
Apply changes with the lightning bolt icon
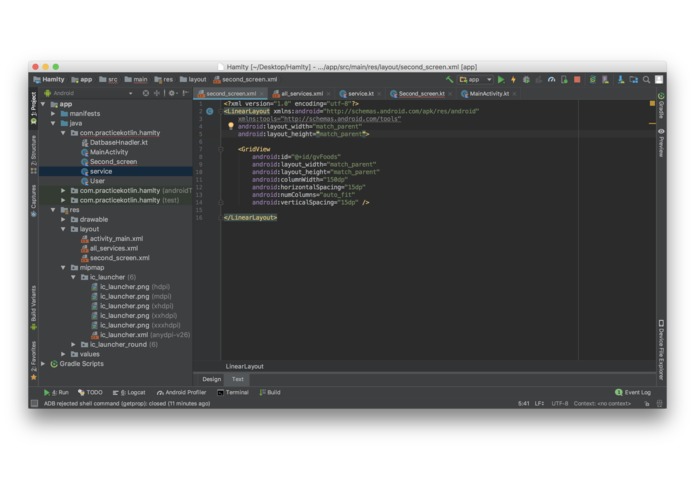(513, 79)
